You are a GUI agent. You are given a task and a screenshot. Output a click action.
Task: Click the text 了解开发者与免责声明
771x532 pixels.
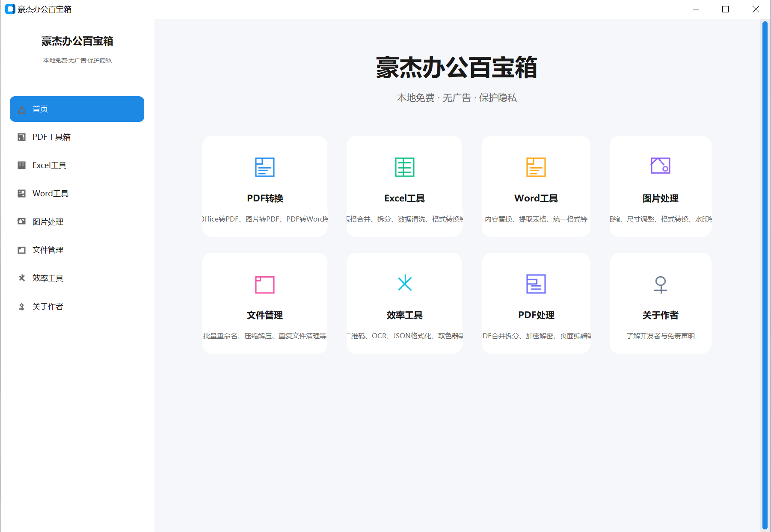click(x=661, y=336)
